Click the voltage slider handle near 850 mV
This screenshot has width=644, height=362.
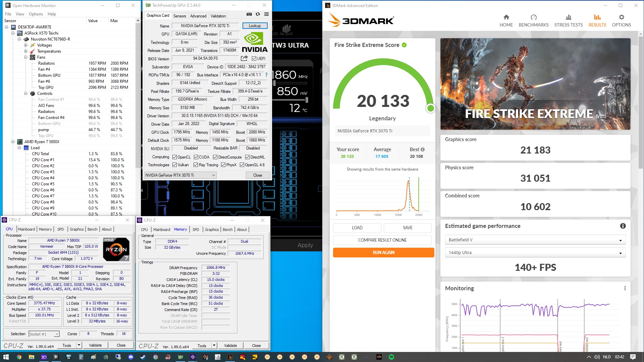coord(307,100)
